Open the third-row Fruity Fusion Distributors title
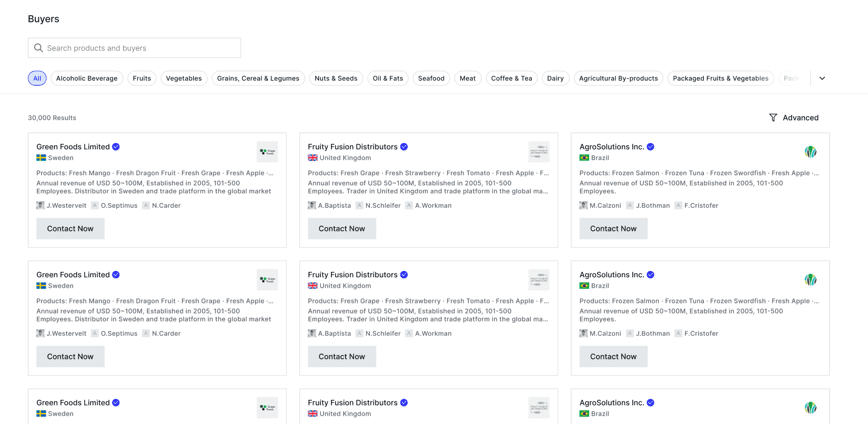The height and width of the screenshot is (424, 868). tap(353, 403)
